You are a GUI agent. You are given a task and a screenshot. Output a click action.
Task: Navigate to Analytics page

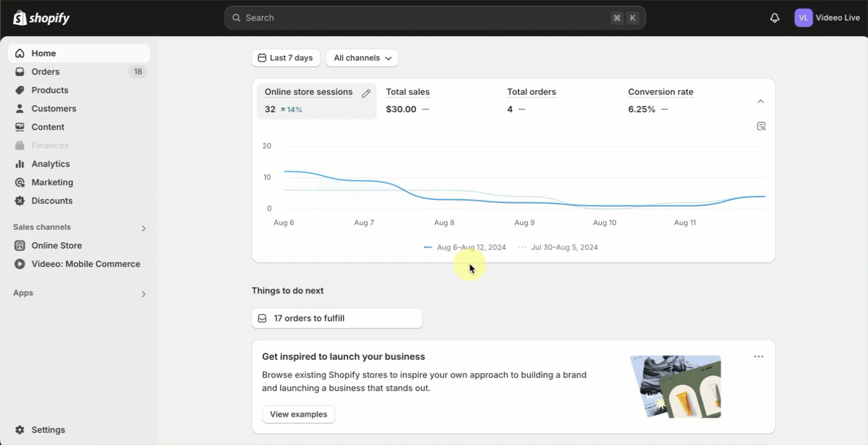click(50, 164)
